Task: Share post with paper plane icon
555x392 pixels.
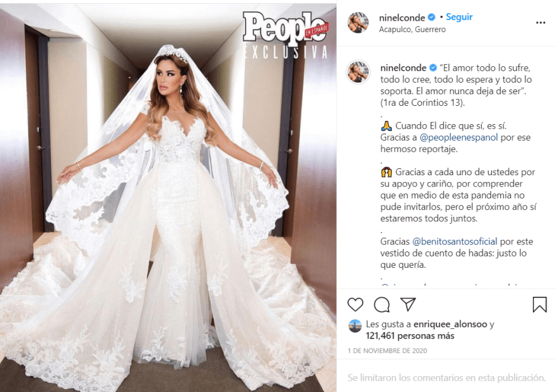Action: coord(408,304)
